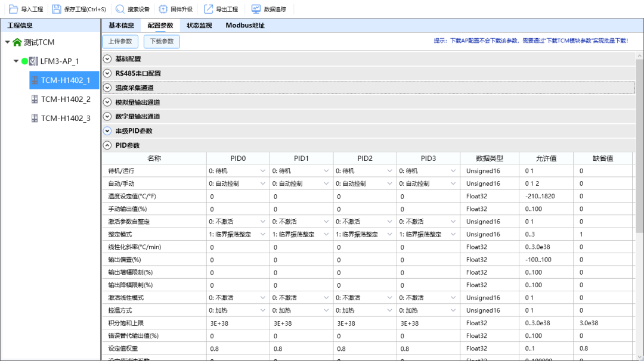This screenshot has width=644, height=361.
Task: Click the 导入工程 import project icon
Action: pyautogui.click(x=13, y=10)
